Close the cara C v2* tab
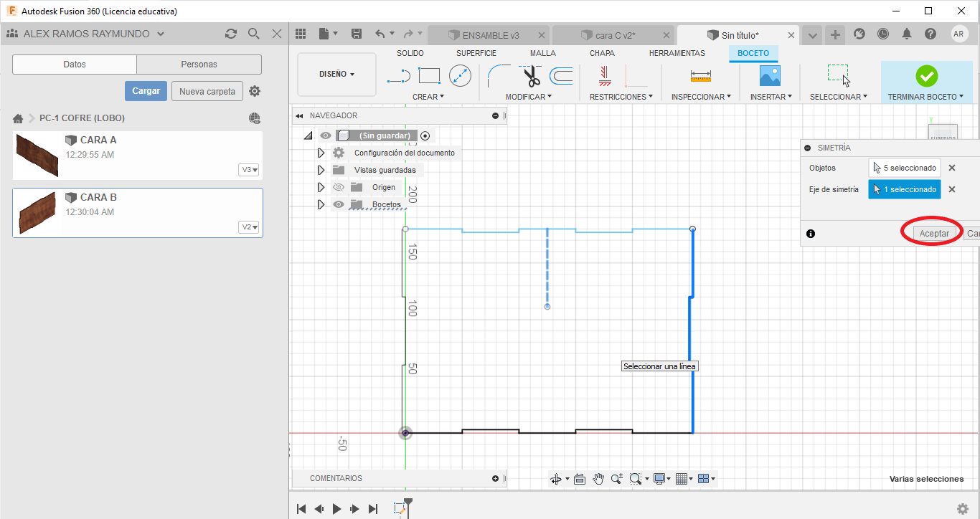The height and width of the screenshot is (519, 980). click(x=666, y=35)
